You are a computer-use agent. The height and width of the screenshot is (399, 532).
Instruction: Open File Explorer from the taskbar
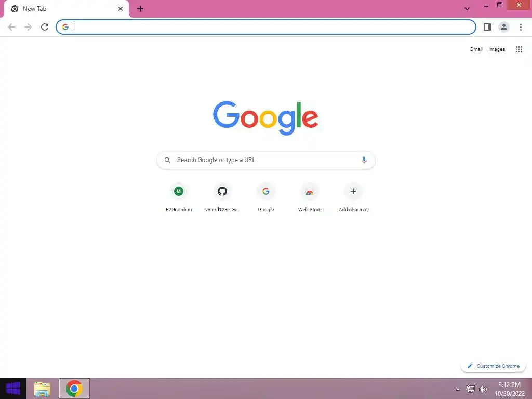[x=42, y=389]
